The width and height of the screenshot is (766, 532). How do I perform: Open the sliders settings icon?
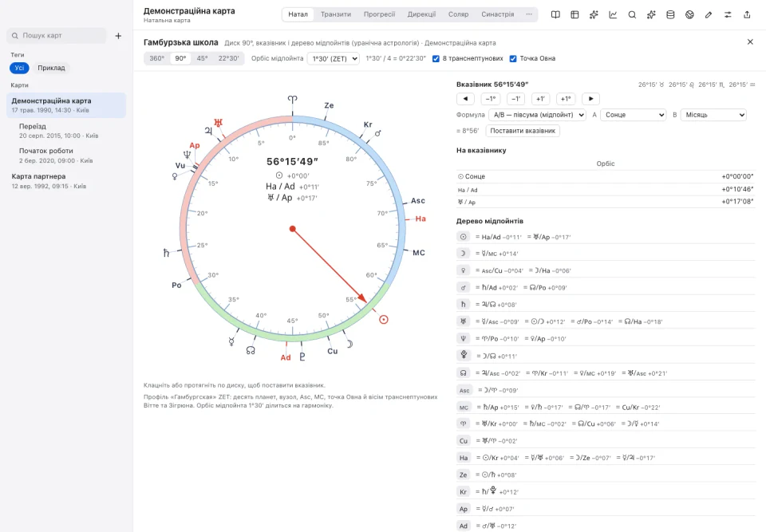pos(728,14)
